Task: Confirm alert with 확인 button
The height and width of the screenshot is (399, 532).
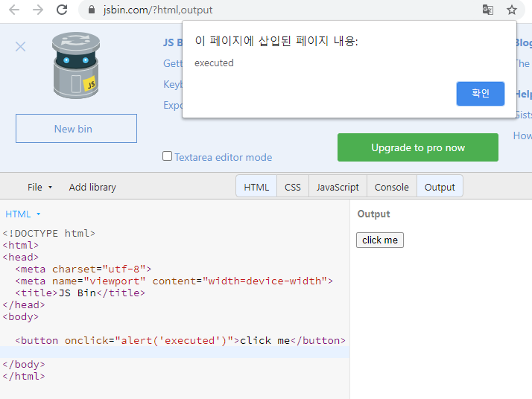Action: [x=480, y=93]
